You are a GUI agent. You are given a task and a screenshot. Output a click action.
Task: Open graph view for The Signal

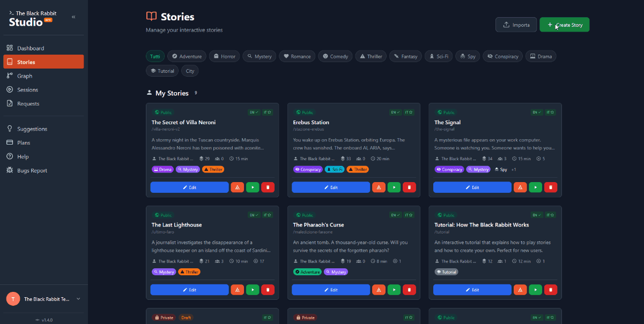(520, 187)
